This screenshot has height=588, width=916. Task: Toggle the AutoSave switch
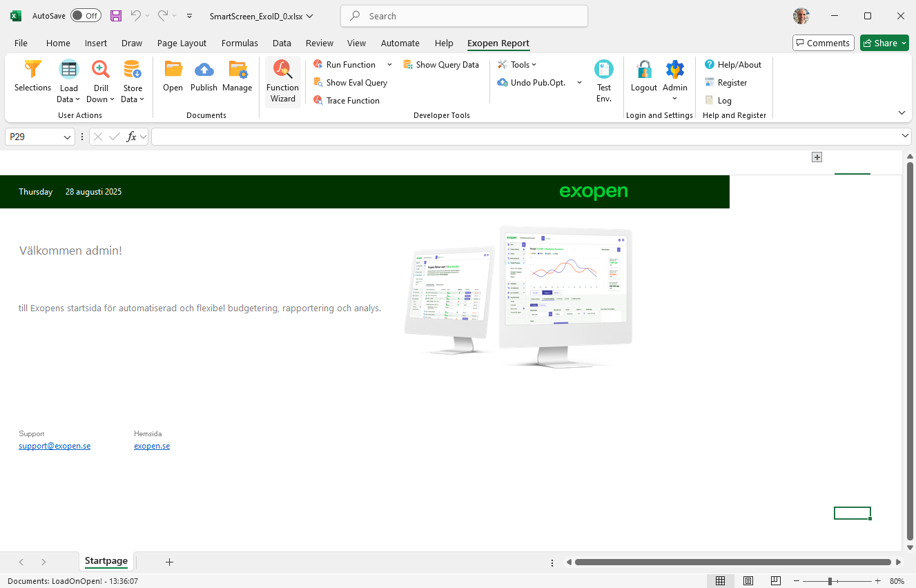tap(86, 16)
